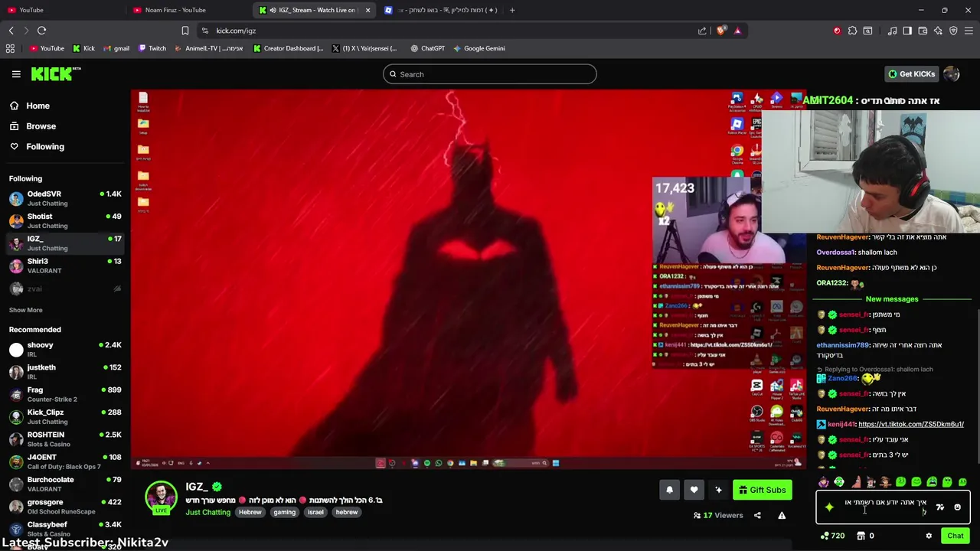Toggle stream notifications bell button
This screenshot has width=980, height=551.
click(669, 490)
